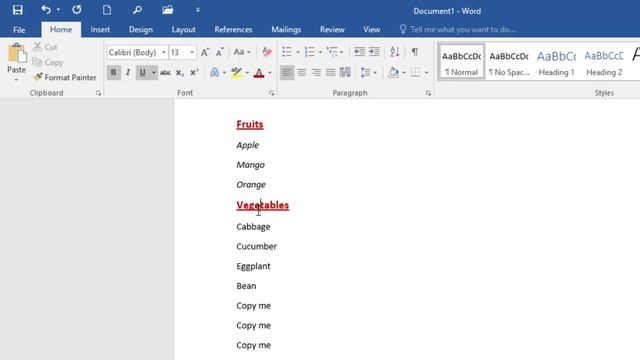This screenshot has height=360, width=640.
Task: Switch to the View tab
Action: (x=371, y=29)
